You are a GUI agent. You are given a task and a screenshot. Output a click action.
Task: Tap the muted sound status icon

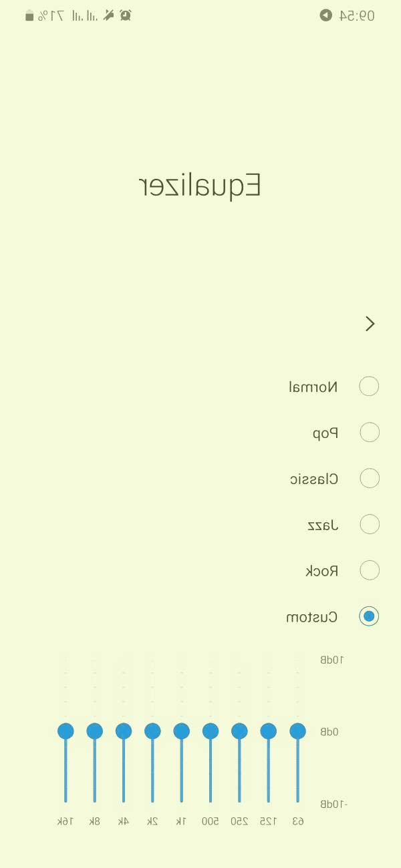pyautogui.click(x=109, y=15)
